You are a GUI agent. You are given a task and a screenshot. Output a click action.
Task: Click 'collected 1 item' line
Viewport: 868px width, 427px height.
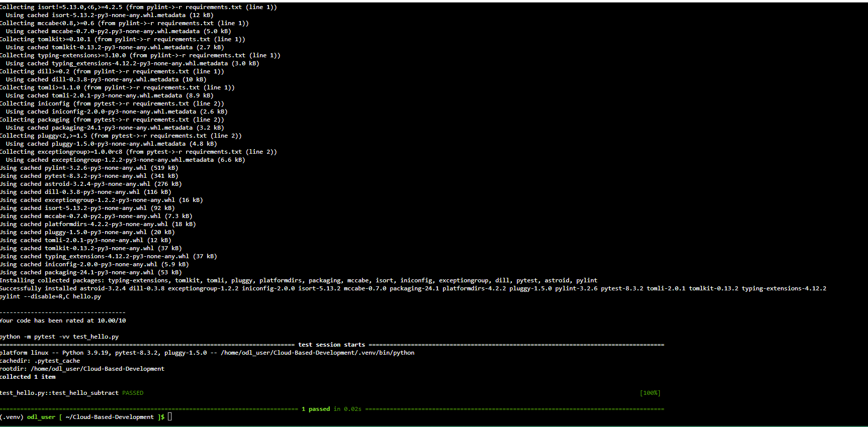click(x=28, y=377)
